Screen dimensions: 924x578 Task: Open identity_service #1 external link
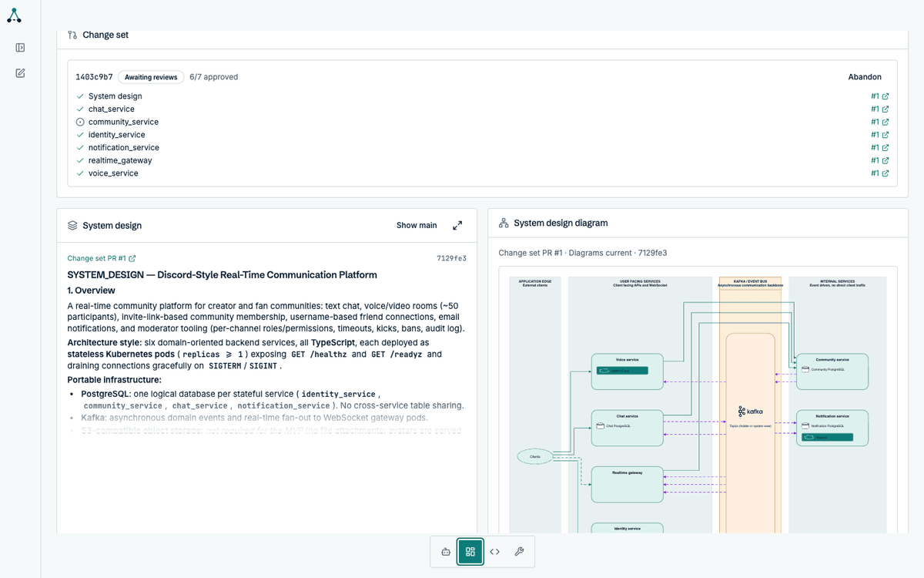880,135
